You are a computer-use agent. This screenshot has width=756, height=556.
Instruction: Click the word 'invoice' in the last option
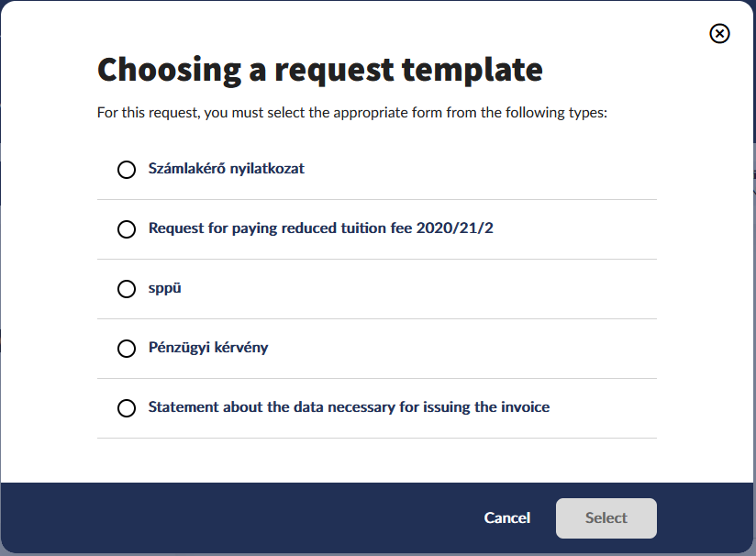click(x=526, y=406)
